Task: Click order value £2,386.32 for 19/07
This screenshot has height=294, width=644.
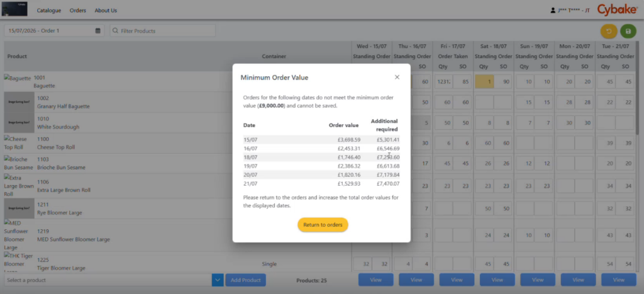Action: [348, 166]
